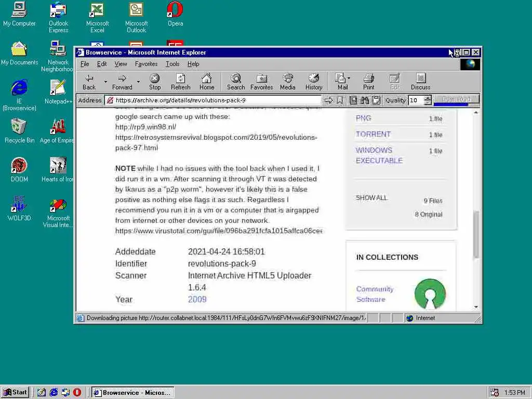Click the binoculars find icon

[365, 100]
